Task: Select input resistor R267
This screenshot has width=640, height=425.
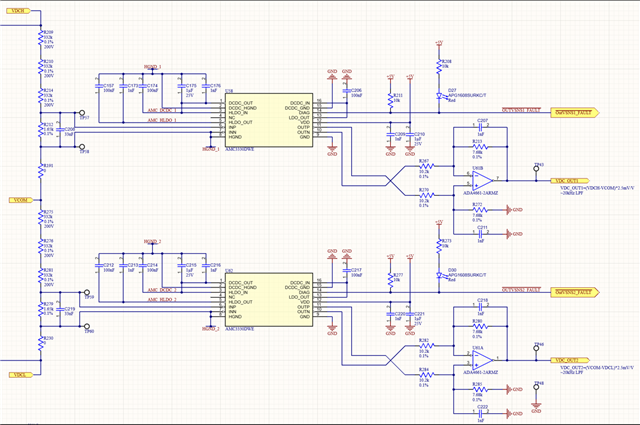Action: click(x=427, y=166)
